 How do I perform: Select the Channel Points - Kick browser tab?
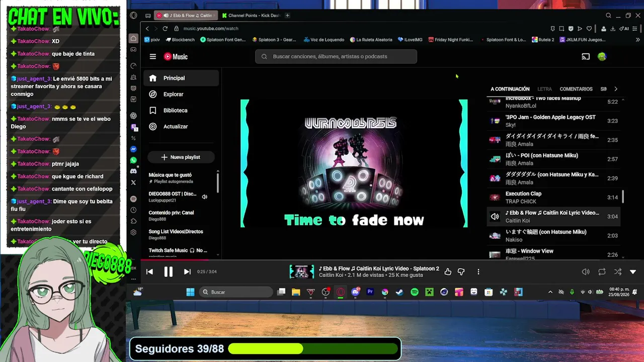[251, 16]
